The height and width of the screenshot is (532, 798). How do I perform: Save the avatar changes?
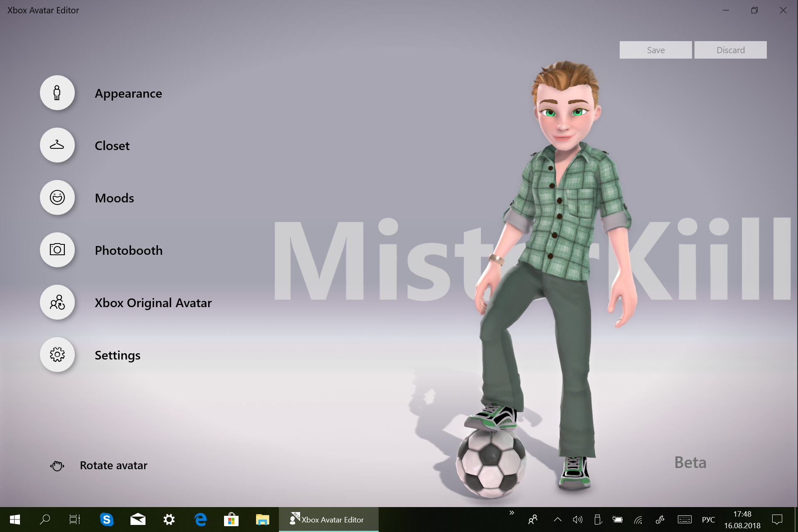pos(656,50)
